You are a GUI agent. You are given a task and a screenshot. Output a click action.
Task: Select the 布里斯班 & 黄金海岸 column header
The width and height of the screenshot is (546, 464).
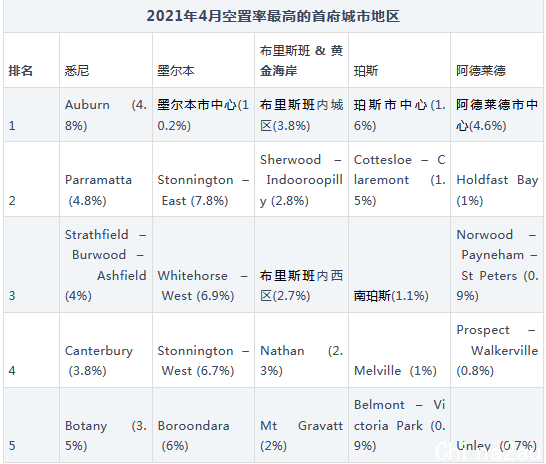tap(302, 61)
